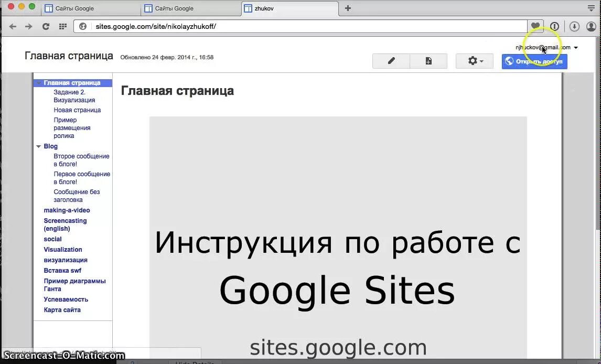Open the njhuckov@gmail.com account dropdown
Screen dimensions: 601x364
tap(546, 48)
